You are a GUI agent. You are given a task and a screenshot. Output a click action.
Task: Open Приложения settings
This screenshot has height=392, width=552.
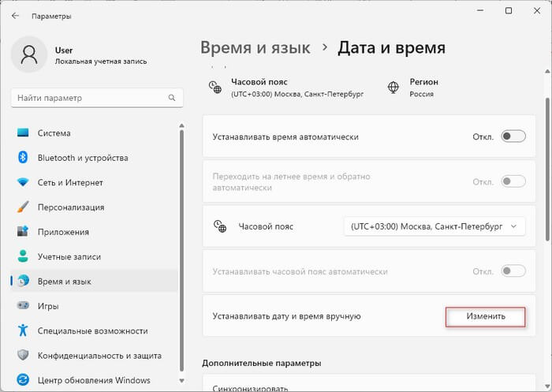[94, 232]
